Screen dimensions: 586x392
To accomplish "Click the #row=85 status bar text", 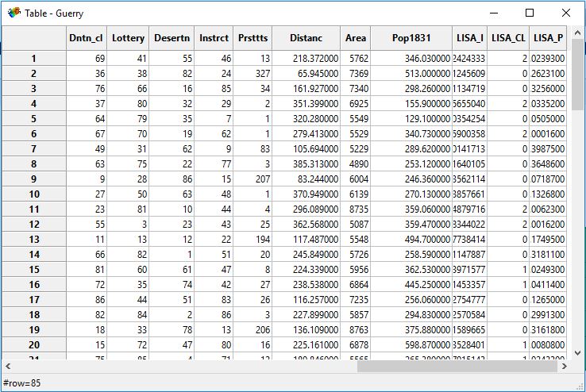I will pyautogui.click(x=21, y=383).
